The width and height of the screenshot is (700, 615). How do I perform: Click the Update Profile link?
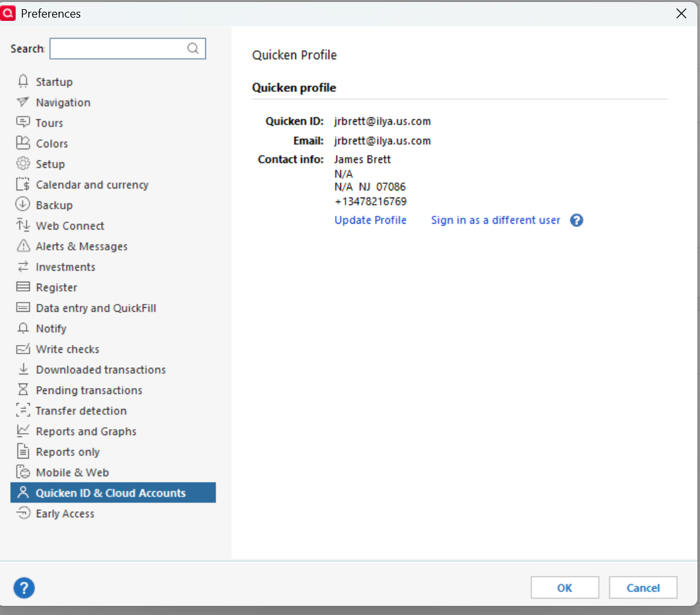coord(370,220)
